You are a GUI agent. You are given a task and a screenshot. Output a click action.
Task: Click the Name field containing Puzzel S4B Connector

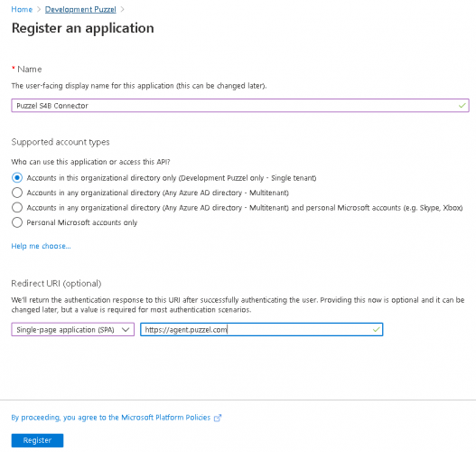point(240,106)
